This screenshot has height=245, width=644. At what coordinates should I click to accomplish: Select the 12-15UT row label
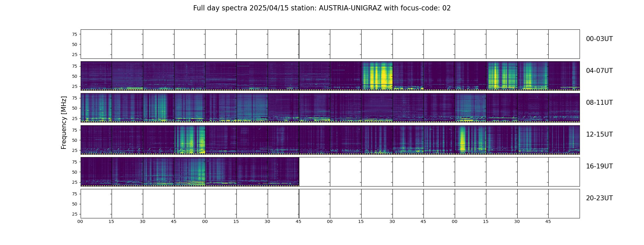click(x=599, y=134)
